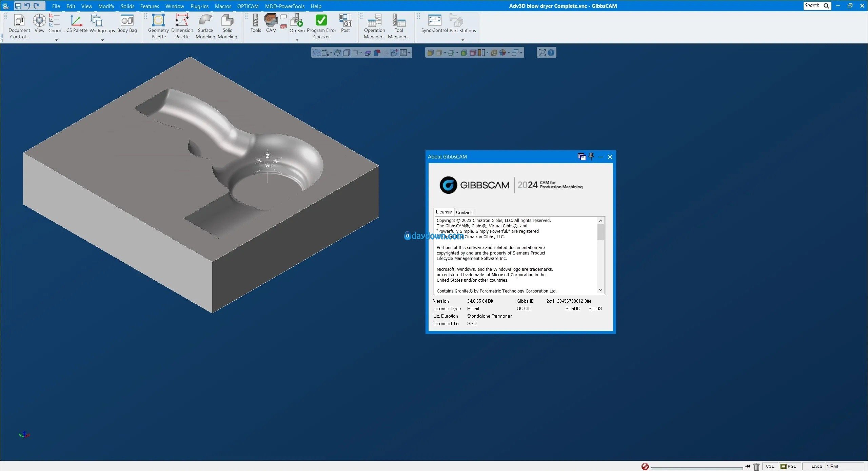This screenshot has width=868, height=471.
Task: Click the blue help question mark icon
Action: (x=551, y=53)
